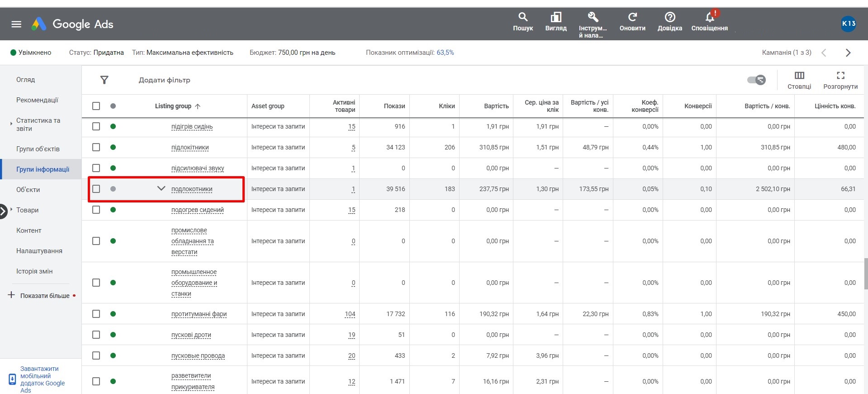Click the mobile Google Ads app download link
Image resolution: width=868 pixels, height=394 pixels.
[43, 380]
